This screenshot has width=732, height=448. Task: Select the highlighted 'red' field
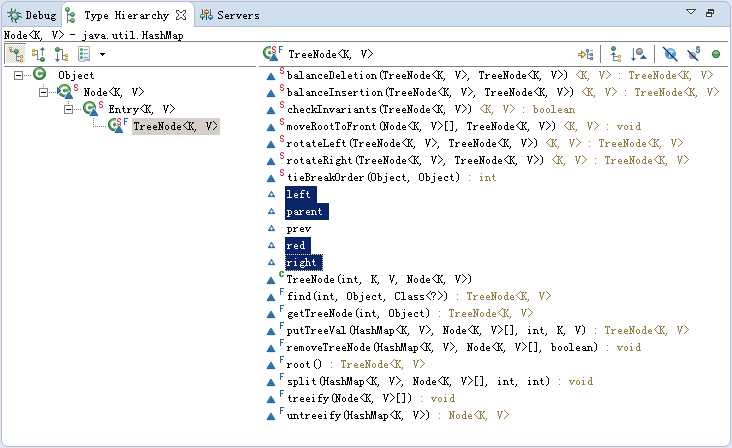pos(297,245)
